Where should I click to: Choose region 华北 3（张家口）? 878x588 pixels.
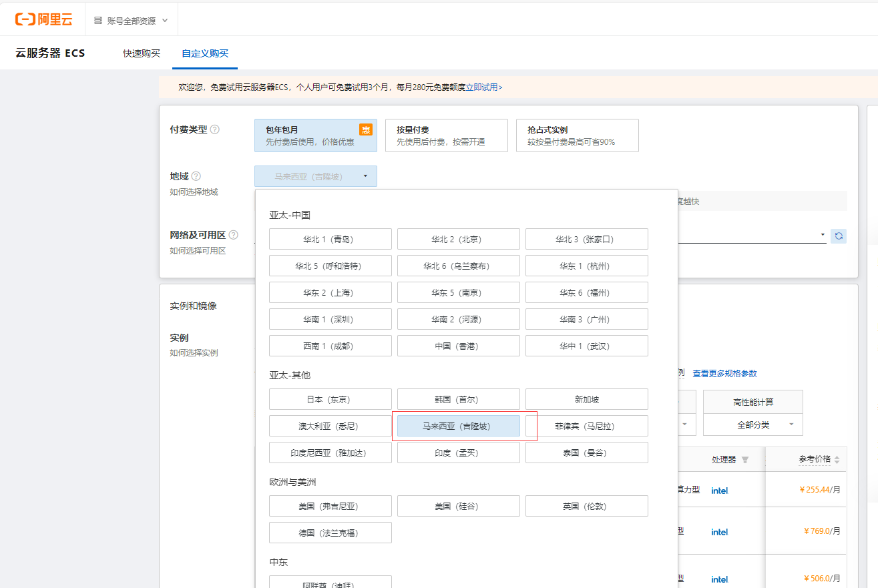pyautogui.click(x=587, y=239)
